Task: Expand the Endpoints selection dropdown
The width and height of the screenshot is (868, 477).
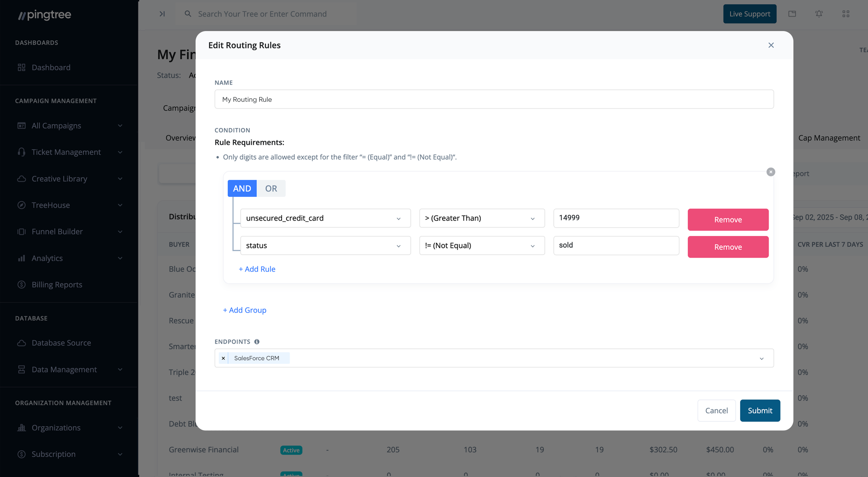Action: point(761,358)
